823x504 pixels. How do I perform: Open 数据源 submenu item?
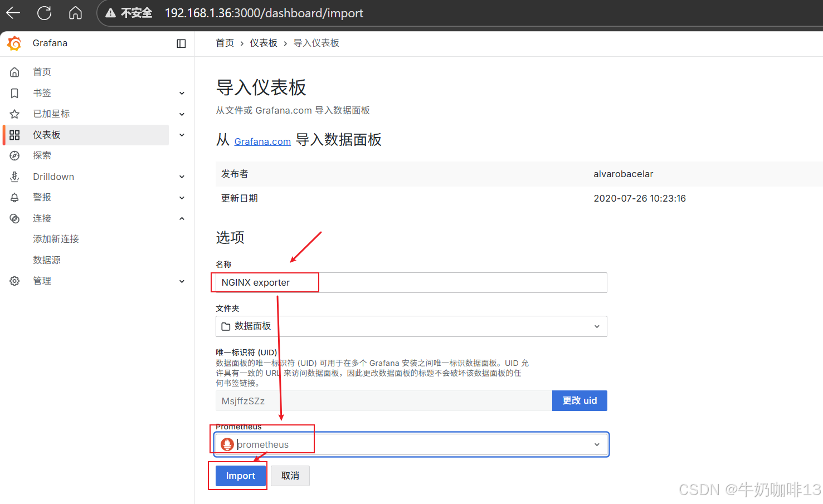point(47,260)
